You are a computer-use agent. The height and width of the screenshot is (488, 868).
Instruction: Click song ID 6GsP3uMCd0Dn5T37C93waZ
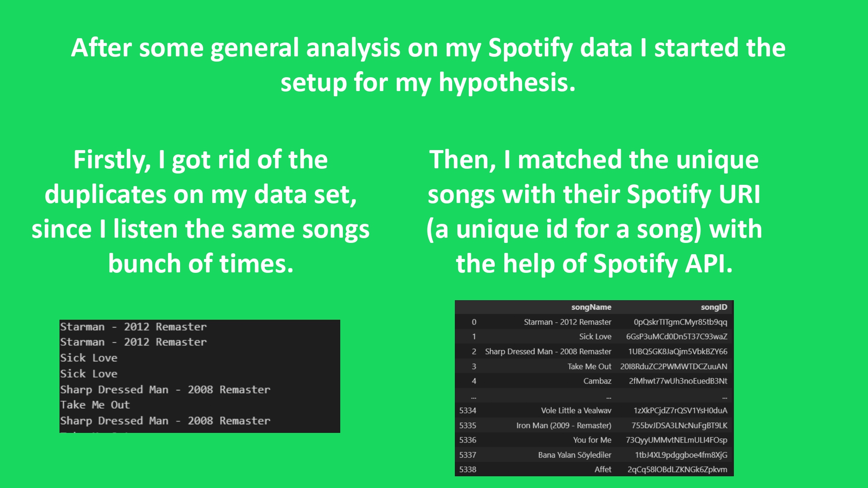pos(676,337)
